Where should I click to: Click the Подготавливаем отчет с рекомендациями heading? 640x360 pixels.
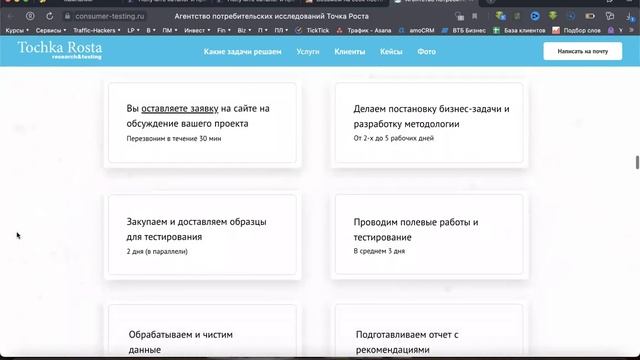coord(407,342)
